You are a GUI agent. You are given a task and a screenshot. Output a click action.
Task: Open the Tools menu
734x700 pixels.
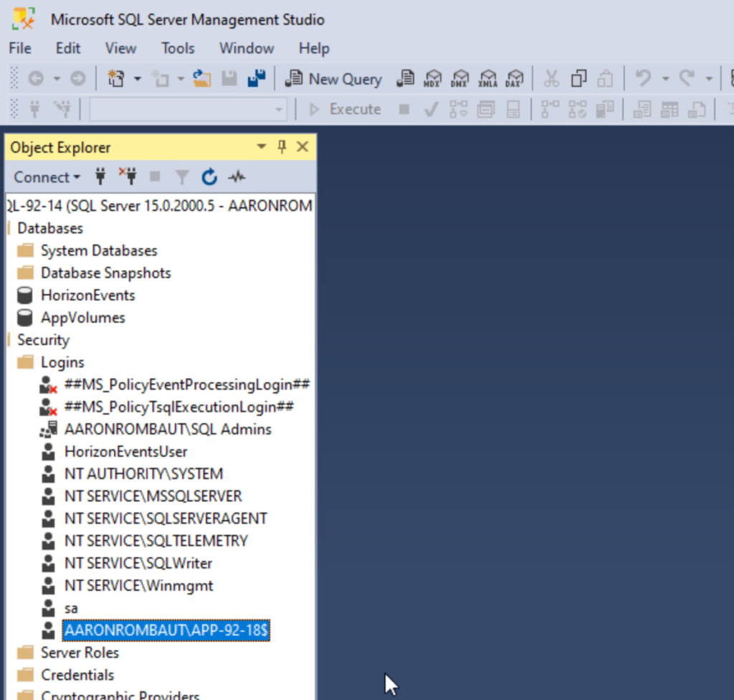click(178, 48)
